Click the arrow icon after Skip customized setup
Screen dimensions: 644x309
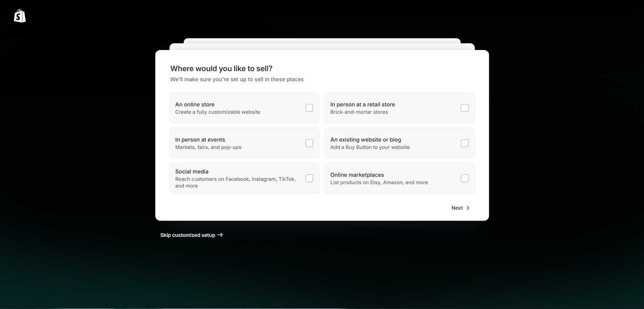click(x=220, y=235)
